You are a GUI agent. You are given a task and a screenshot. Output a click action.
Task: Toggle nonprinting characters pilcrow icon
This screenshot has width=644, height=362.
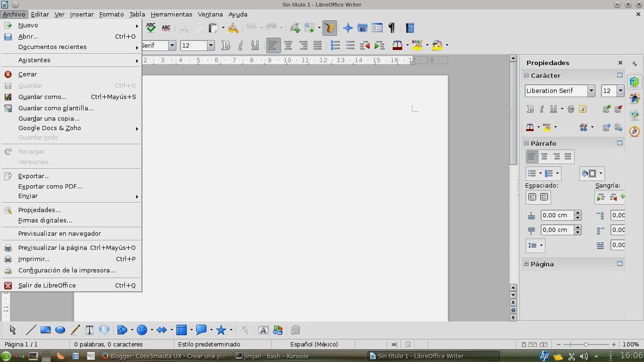tap(391, 28)
